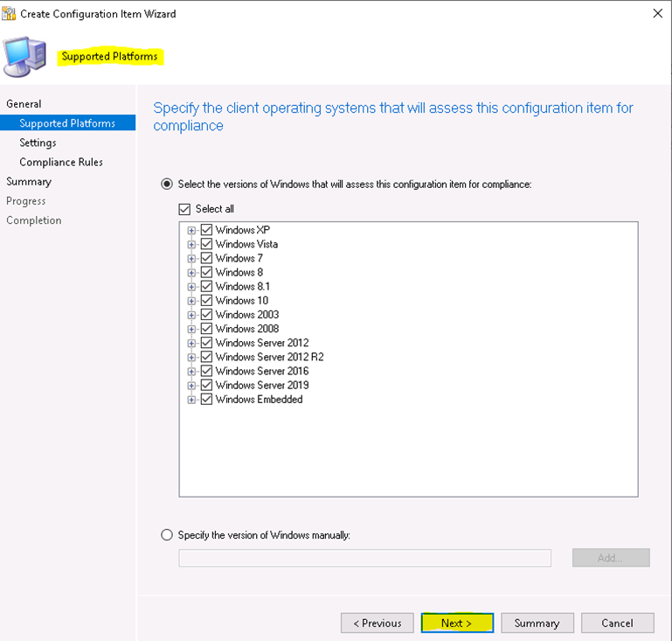The height and width of the screenshot is (641, 672).
Task: Expand the Windows Server 2019 node
Action: click(x=191, y=386)
